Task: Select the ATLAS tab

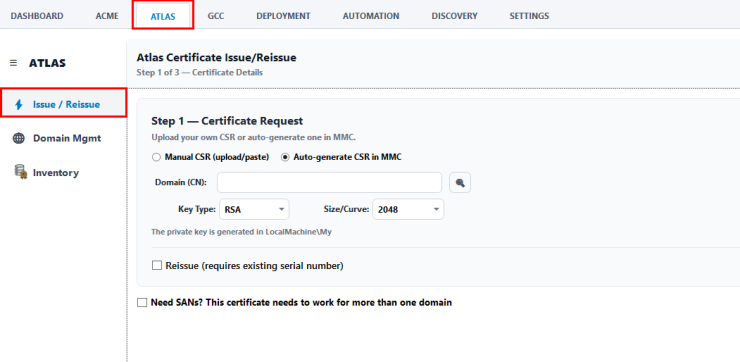Action: pos(163,16)
